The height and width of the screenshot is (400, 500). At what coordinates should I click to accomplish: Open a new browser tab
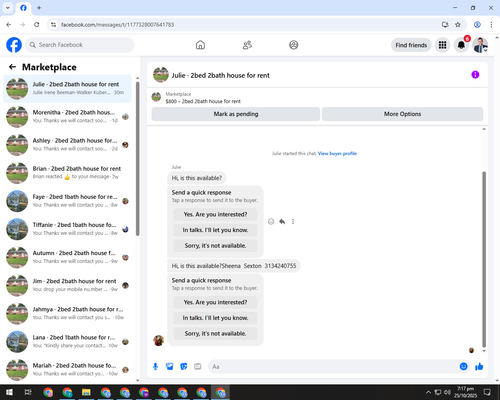[x=39, y=8]
